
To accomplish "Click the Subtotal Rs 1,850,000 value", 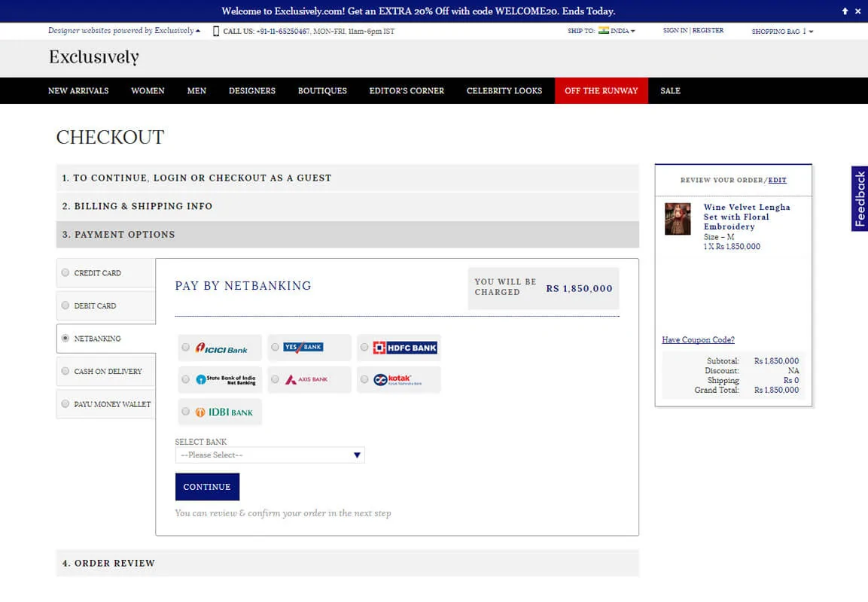I will 777,360.
